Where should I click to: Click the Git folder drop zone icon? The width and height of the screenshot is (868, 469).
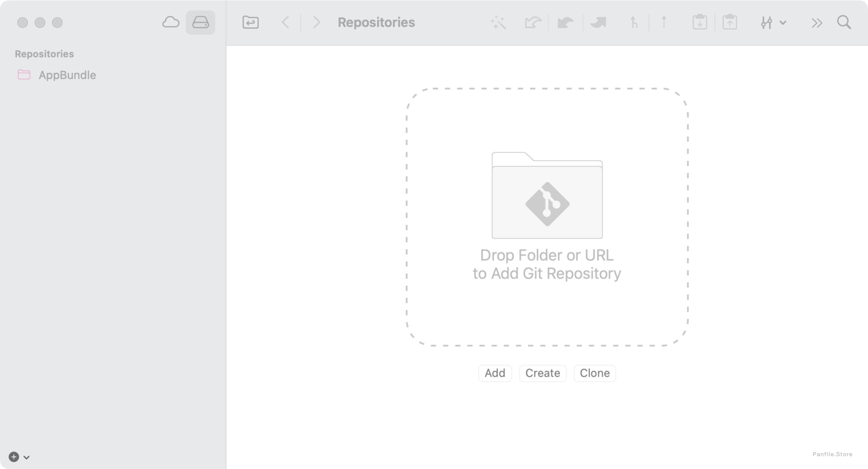tap(547, 195)
